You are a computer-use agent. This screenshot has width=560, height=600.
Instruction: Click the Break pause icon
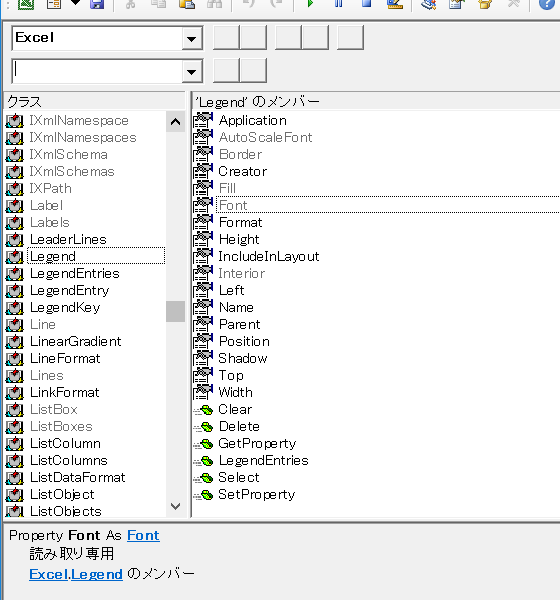(339, 4)
